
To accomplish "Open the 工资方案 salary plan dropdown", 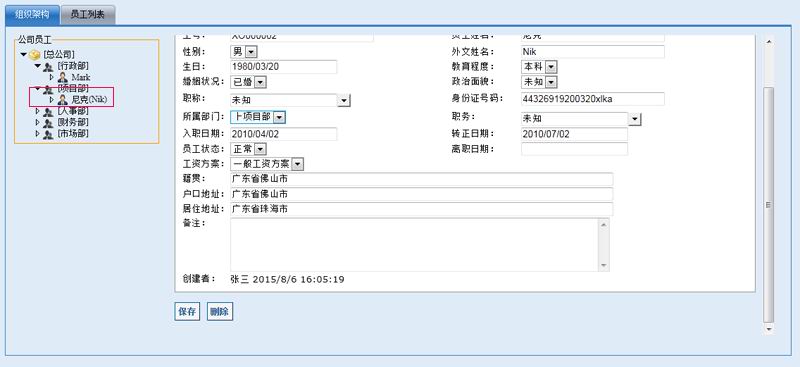I will (x=297, y=164).
